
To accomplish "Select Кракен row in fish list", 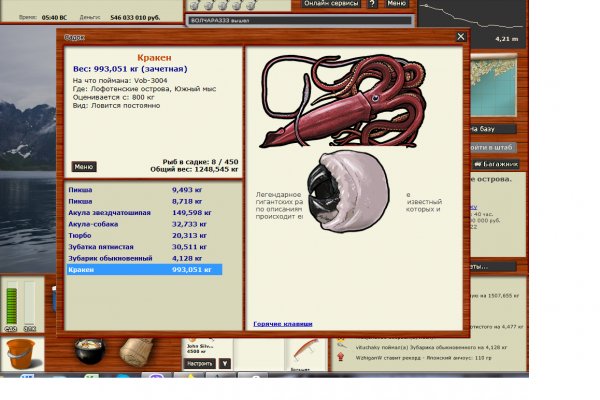I will (x=143, y=270).
